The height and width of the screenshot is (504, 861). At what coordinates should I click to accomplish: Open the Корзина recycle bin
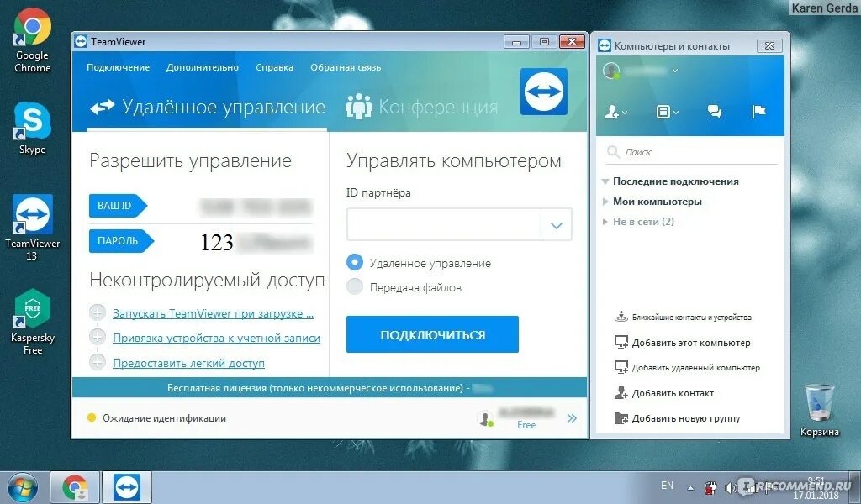[820, 410]
